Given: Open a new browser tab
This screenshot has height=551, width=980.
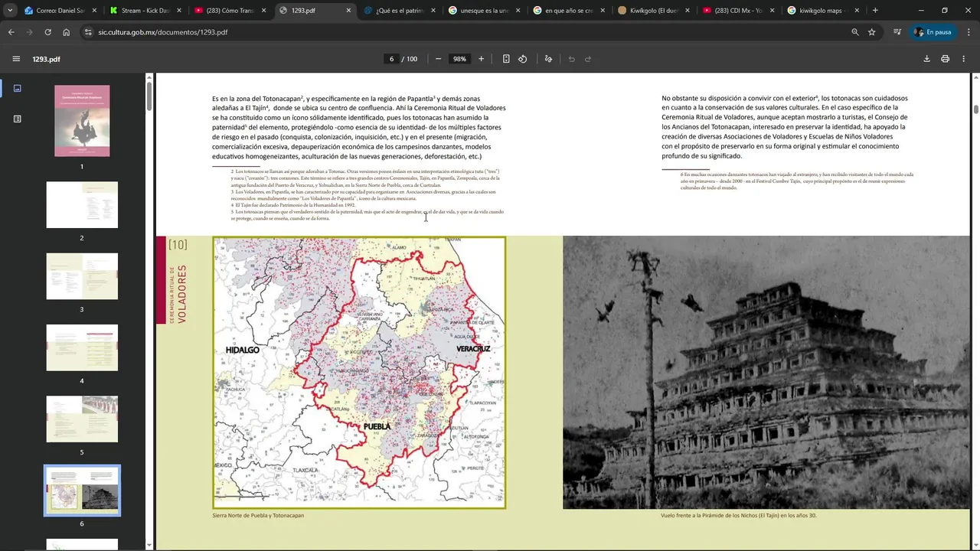Looking at the screenshot, I should point(875,11).
